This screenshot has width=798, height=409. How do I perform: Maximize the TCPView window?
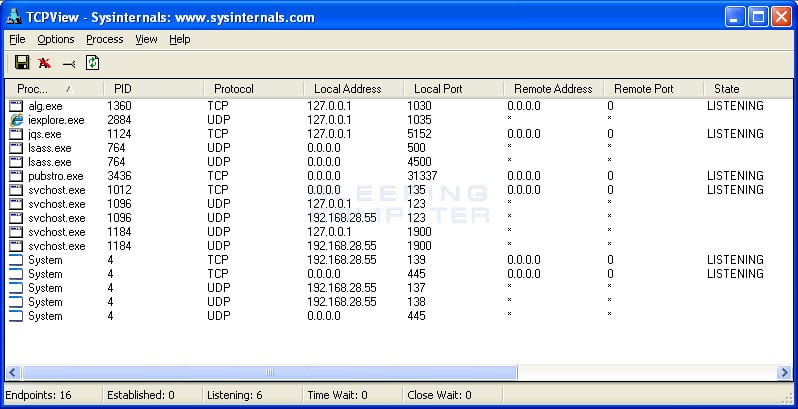758,17
